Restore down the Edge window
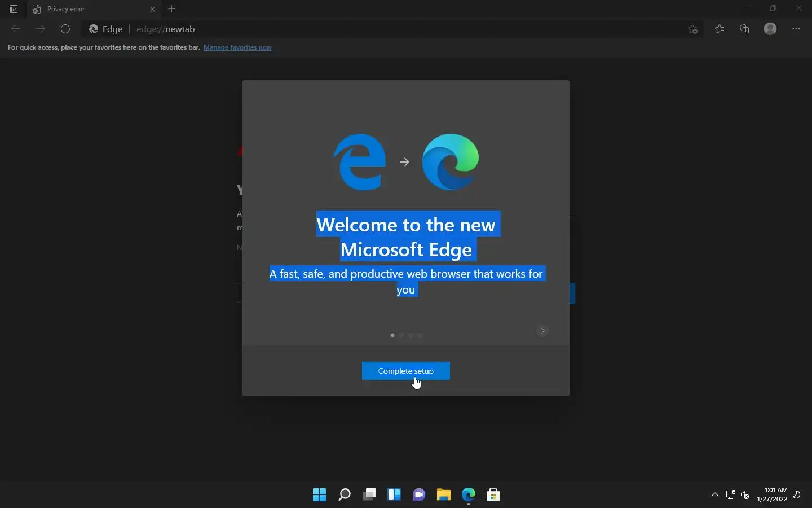812x508 pixels. [x=773, y=8]
